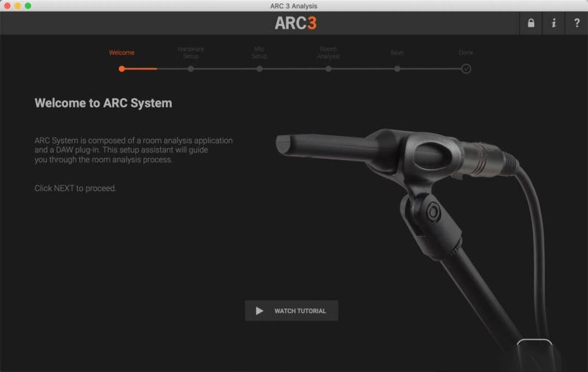
Task: Click the Hardware Setup progress dot
Action: [190, 68]
